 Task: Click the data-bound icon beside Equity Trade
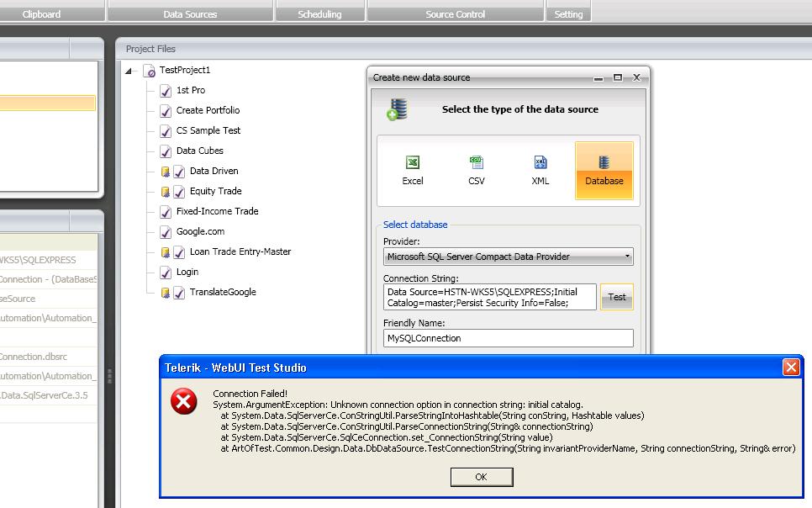(166, 191)
